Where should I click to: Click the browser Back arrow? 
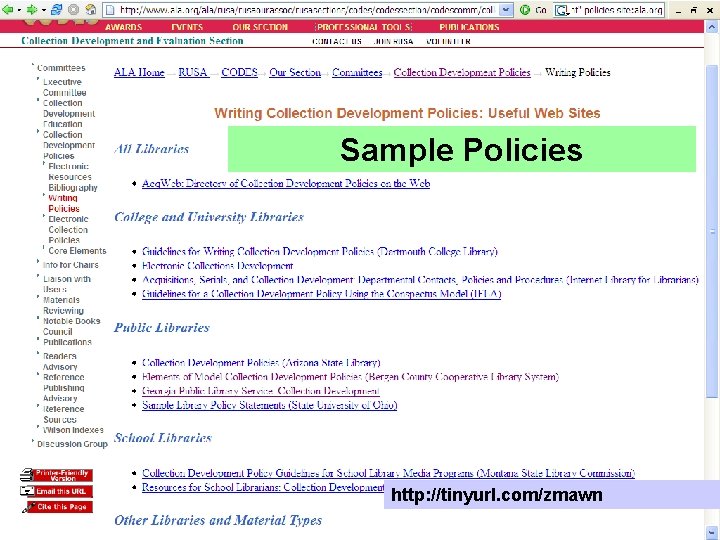[x=8, y=9]
